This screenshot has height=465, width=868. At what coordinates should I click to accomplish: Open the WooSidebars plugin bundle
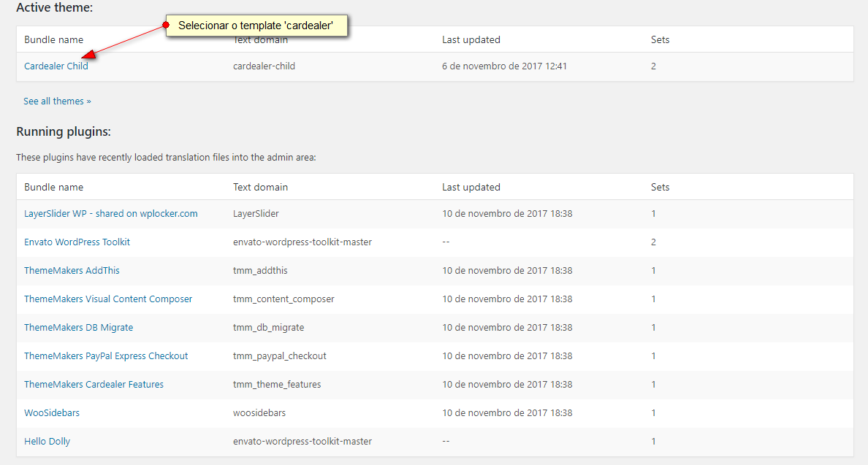pos(52,413)
